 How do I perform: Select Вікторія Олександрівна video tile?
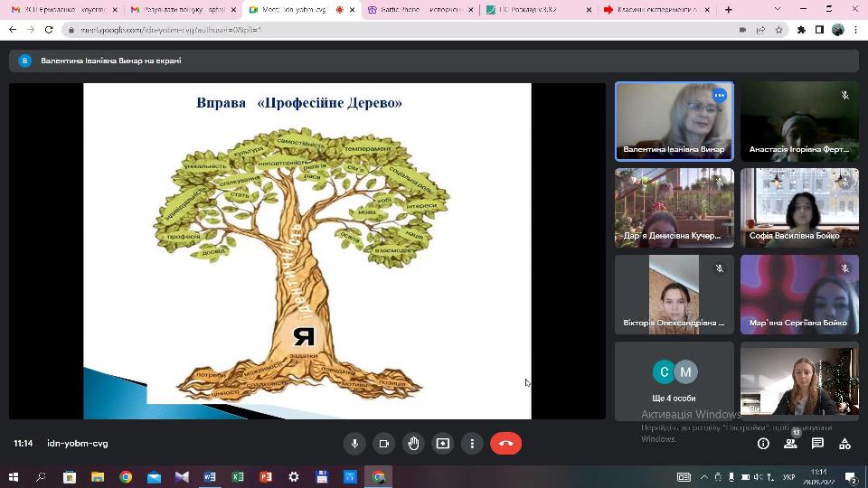tap(675, 295)
